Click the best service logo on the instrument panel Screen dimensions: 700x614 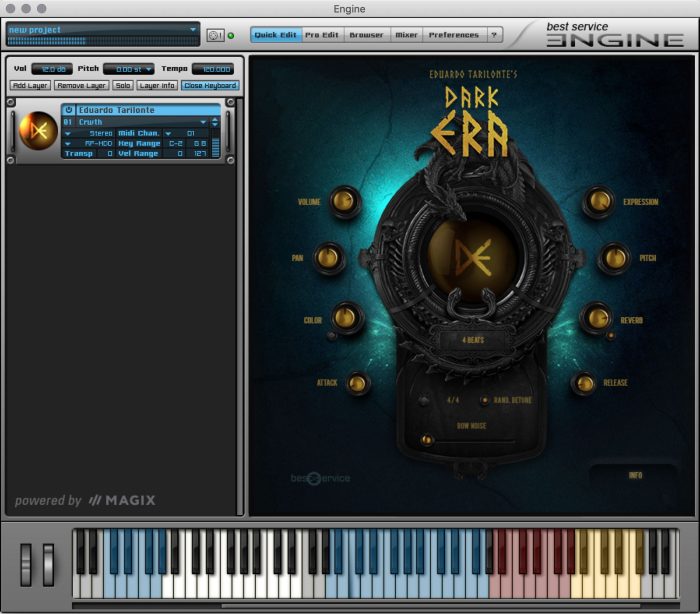pos(320,478)
